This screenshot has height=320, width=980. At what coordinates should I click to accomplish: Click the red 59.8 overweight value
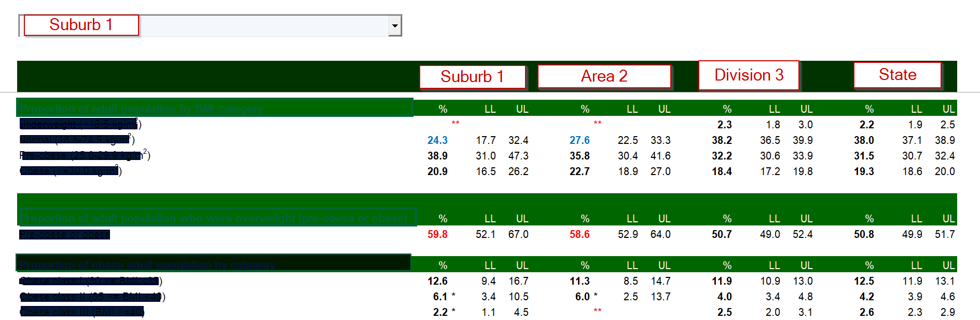pyautogui.click(x=437, y=234)
